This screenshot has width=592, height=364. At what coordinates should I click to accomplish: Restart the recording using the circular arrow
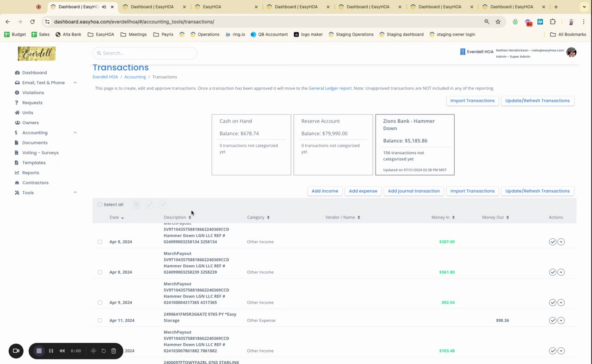[104, 351]
